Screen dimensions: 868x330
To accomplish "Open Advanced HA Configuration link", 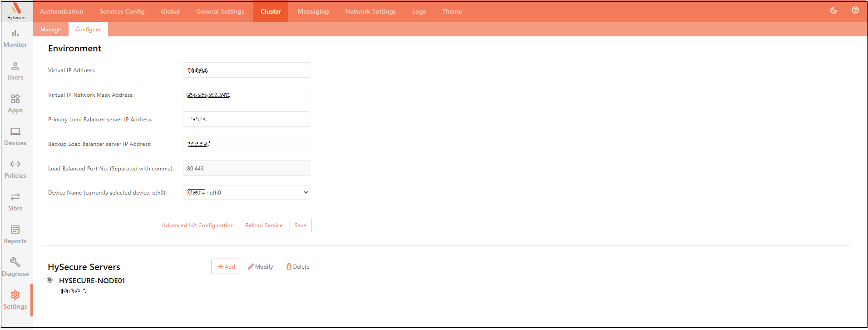I will click(x=197, y=225).
